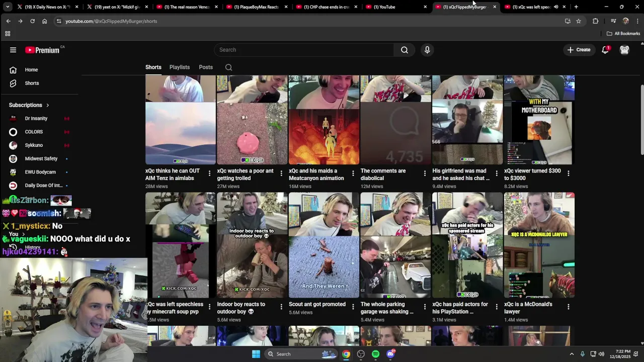Switch to the Posts channel tab

206,67
